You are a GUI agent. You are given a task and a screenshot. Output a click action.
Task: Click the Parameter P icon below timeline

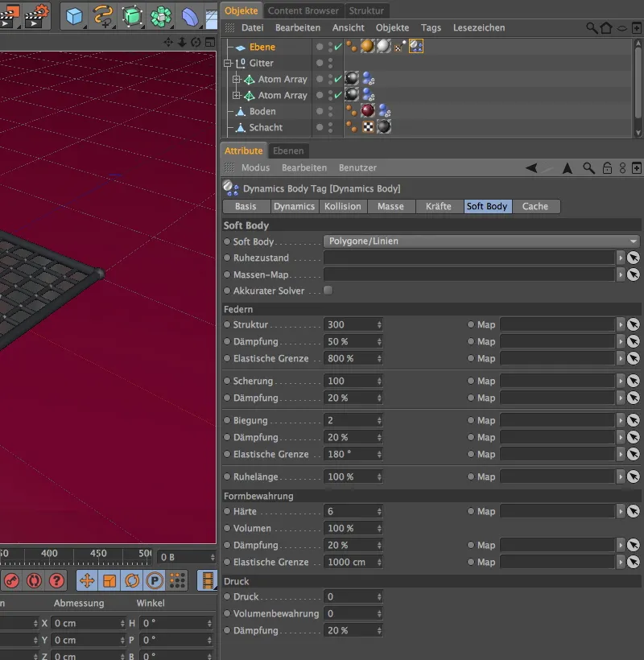(x=155, y=581)
